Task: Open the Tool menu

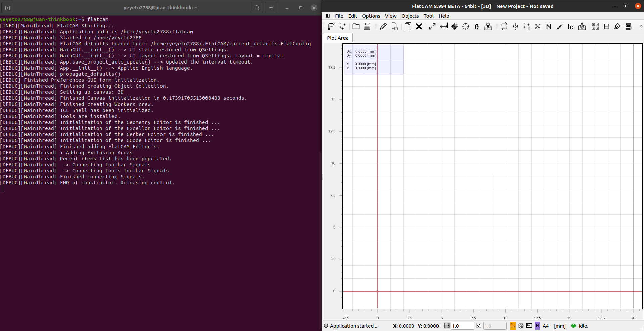Action: (428, 16)
